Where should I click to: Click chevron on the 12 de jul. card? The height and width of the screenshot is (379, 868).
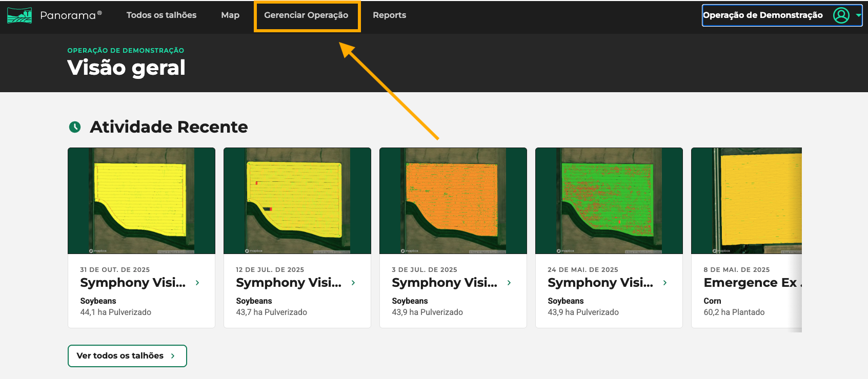click(x=353, y=283)
